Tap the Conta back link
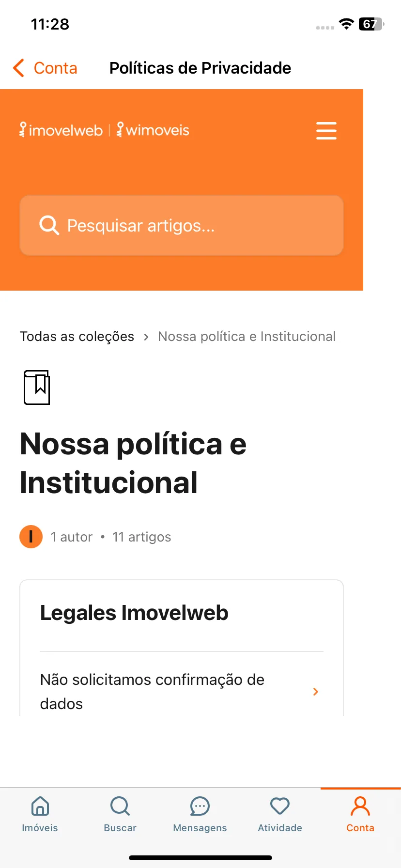401x868 pixels. coord(55,68)
